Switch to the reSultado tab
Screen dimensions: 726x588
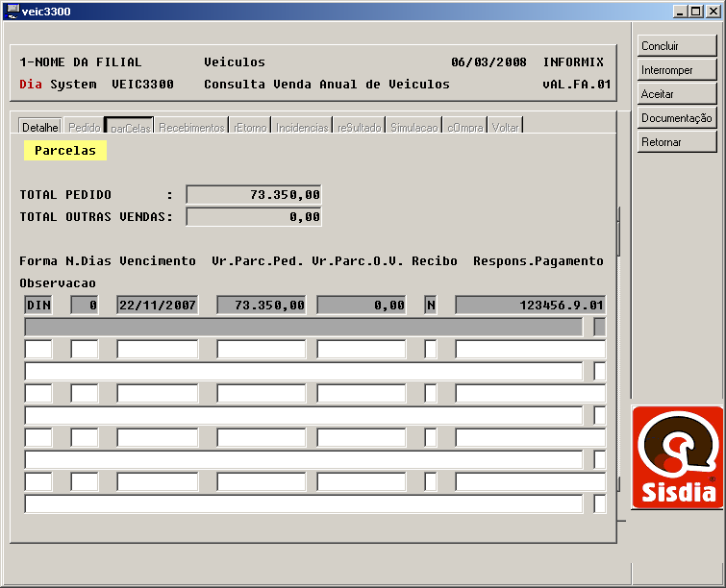click(359, 127)
